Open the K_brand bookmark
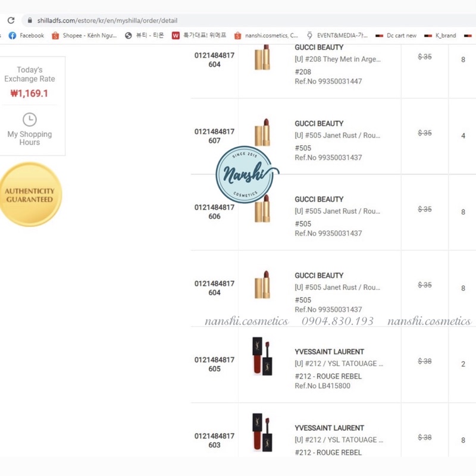 click(440, 36)
